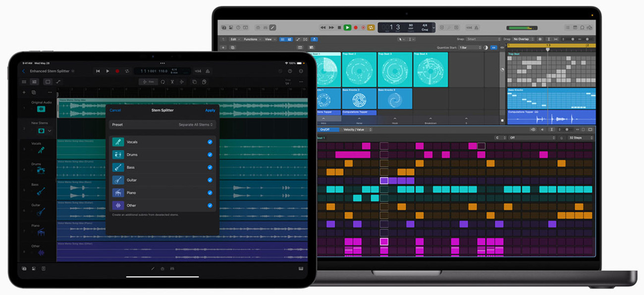
Task: Select the Drums stem icon in Stem Splitter
Action: [x=118, y=155]
